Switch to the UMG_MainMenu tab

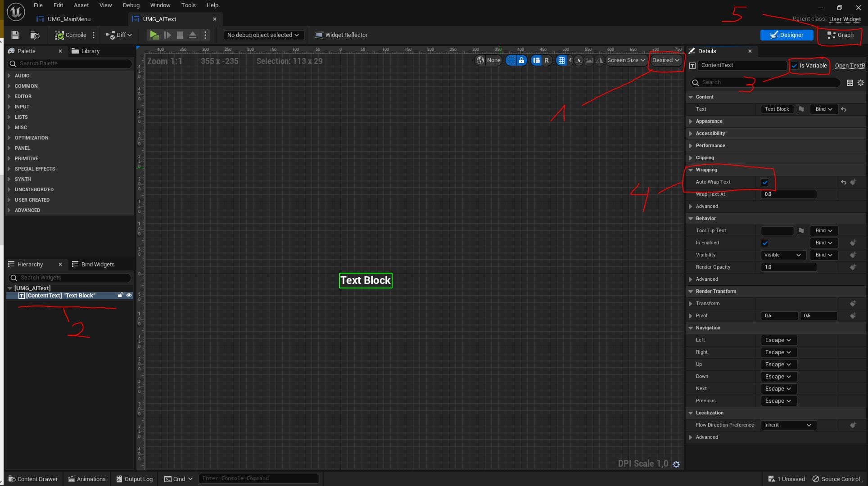pyautogui.click(x=69, y=19)
